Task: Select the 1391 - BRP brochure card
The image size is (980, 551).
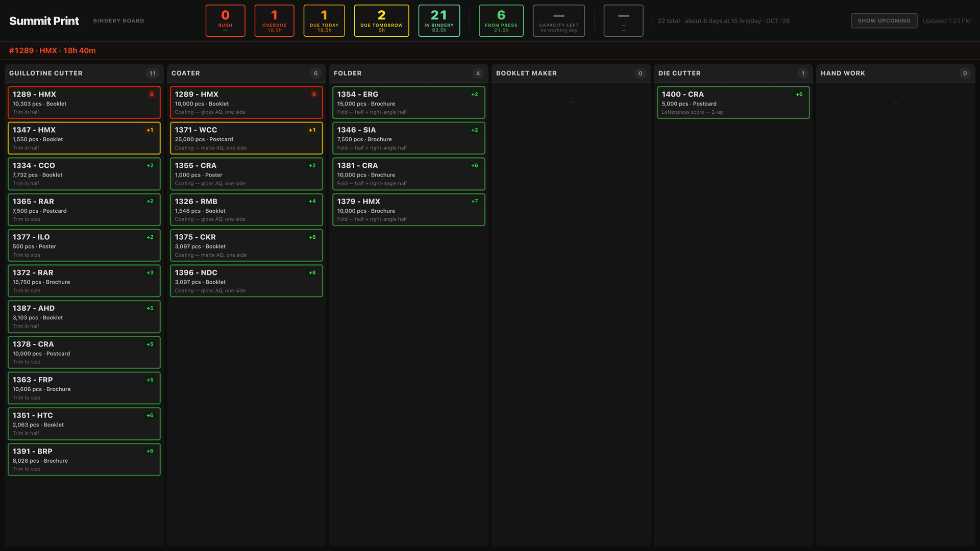Action: (x=84, y=460)
